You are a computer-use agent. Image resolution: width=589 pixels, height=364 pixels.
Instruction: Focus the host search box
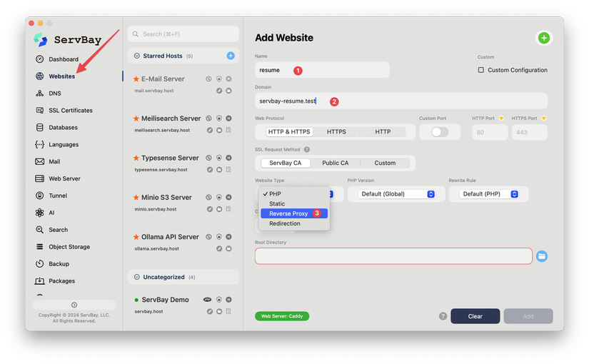[183, 34]
